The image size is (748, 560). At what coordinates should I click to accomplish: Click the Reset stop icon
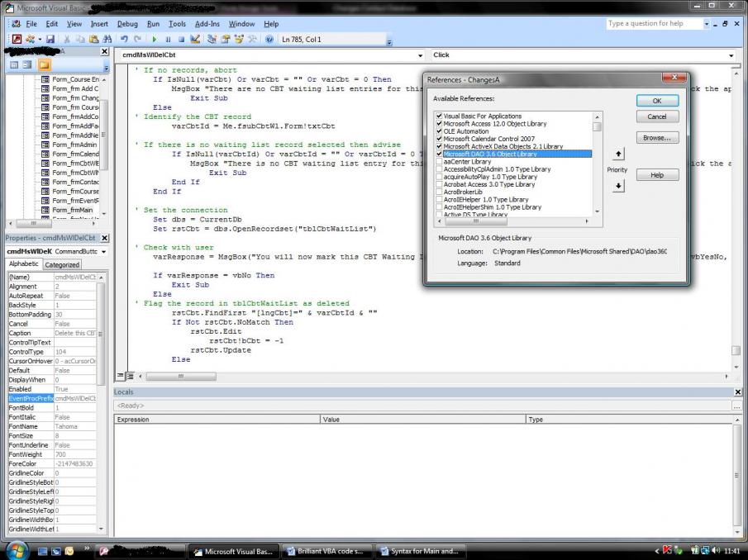(181, 39)
